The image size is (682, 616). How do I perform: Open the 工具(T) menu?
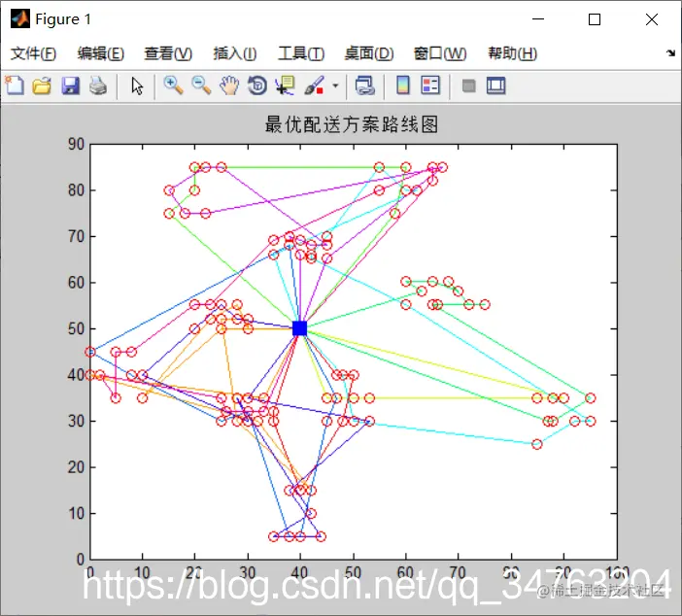301,53
